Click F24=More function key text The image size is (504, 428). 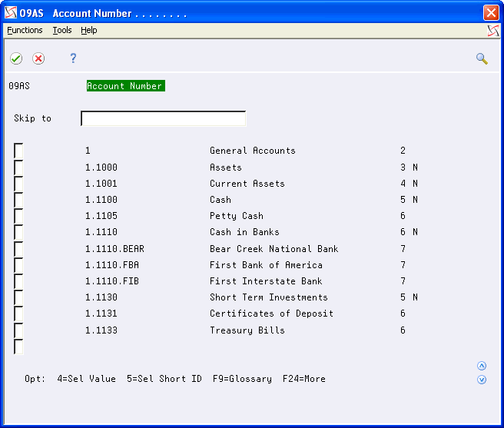304,379
